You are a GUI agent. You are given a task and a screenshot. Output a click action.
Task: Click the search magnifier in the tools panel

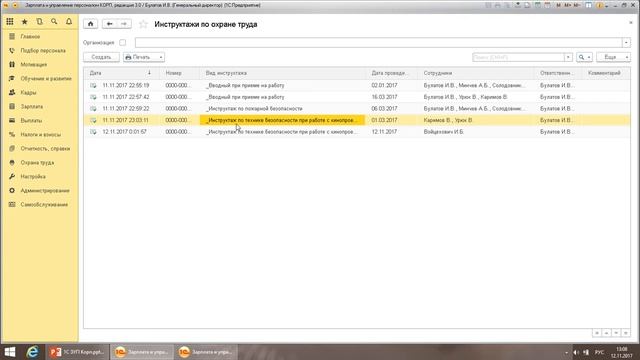tap(54, 22)
